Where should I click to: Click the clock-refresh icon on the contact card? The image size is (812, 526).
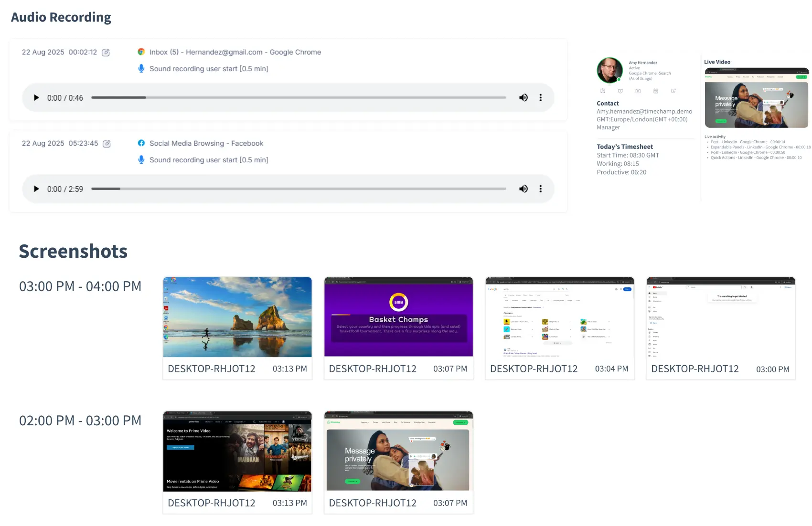pyautogui.click(x=674, y=91)
